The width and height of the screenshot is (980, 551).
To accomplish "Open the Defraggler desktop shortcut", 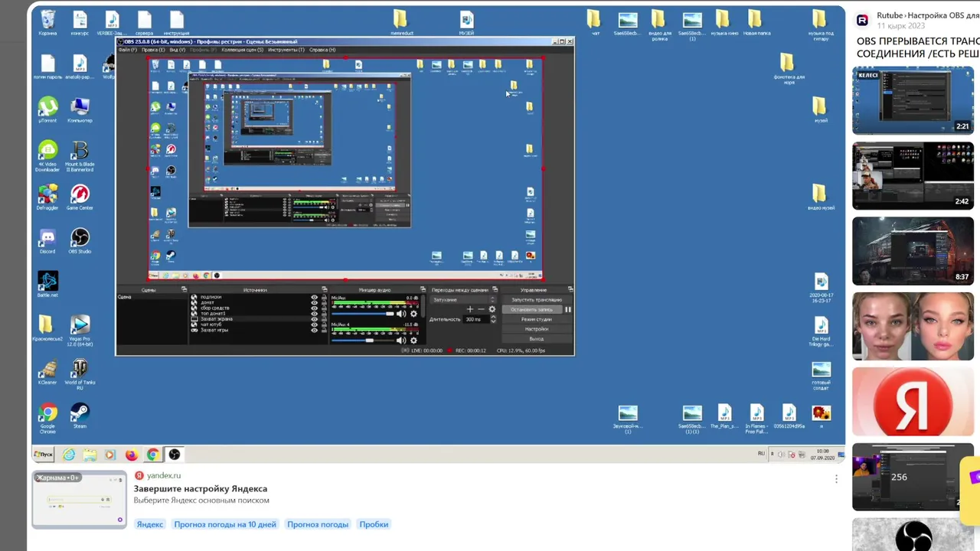I will click(x=47, y=197).
